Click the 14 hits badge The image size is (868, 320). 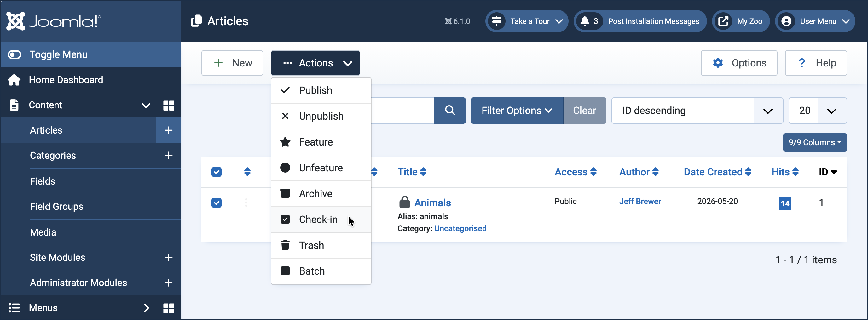(x=785, y=203)
